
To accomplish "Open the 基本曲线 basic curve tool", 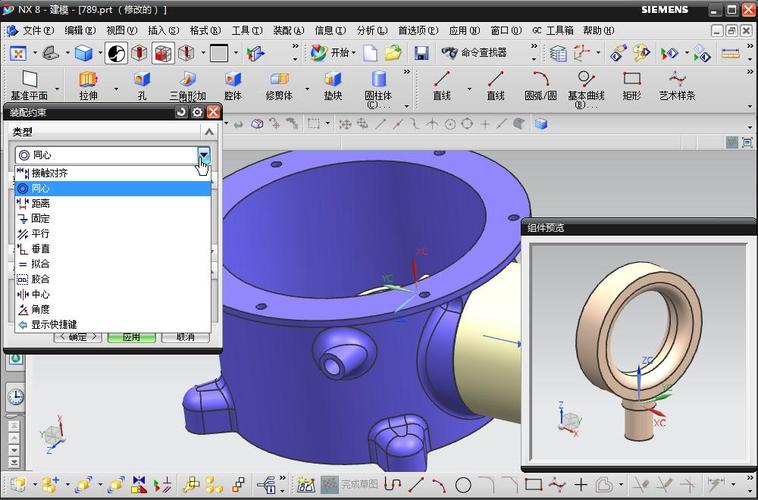I will tap(586, 88).
